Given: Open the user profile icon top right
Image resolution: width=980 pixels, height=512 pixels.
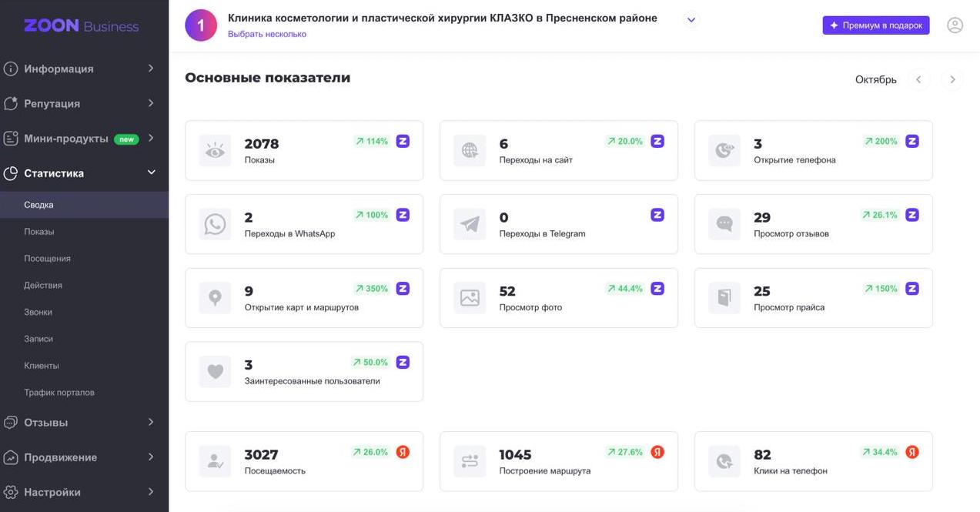Looking at the screenshot, I should [x=955, y=24].
